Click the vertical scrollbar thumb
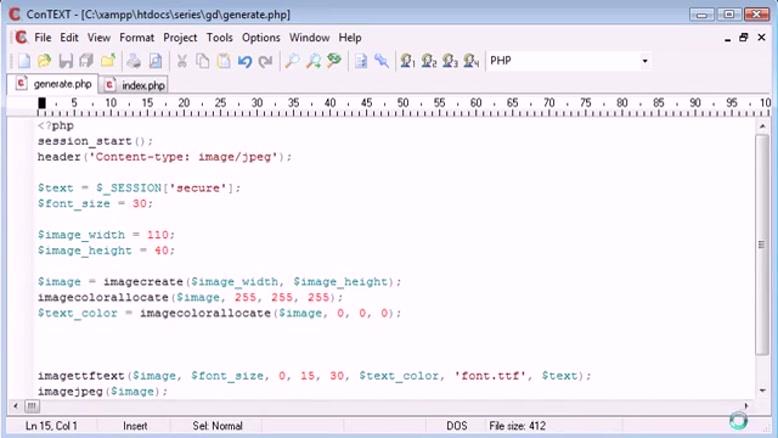This screenshot has height=438, width=778. pos(762,245)
